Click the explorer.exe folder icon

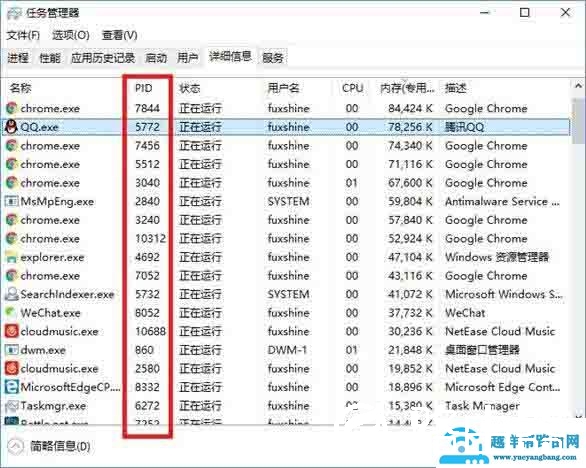point(11,257)
